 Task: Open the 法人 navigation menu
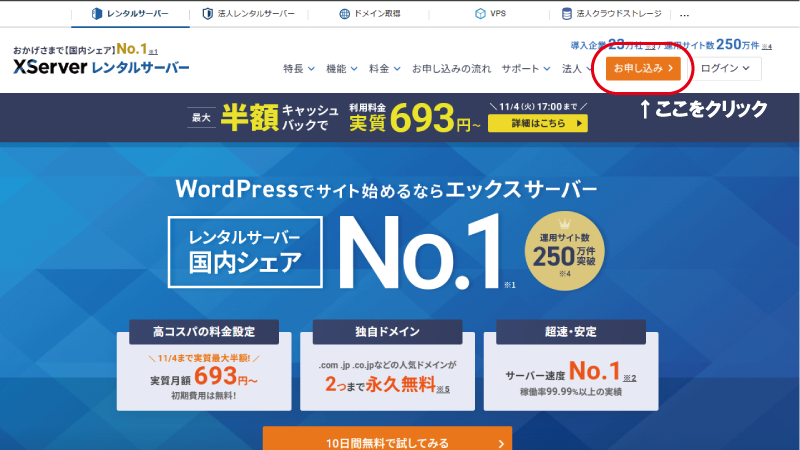click(x=577, y=69)
